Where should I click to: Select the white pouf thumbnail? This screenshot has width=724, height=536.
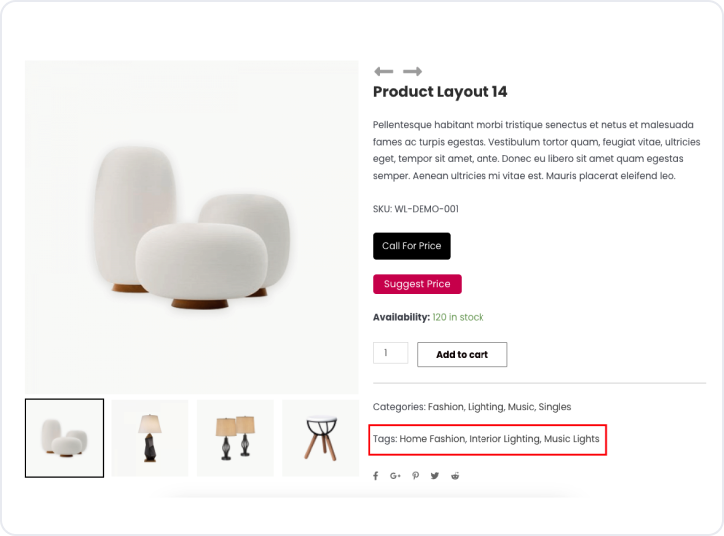point(64,438)
